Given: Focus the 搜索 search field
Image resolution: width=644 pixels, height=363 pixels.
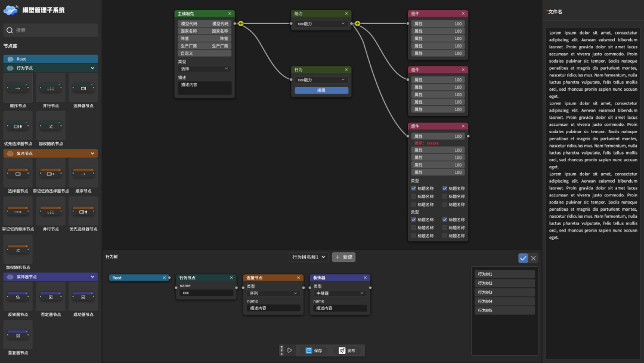Looking at the screenshot, I should pos(51,30).
